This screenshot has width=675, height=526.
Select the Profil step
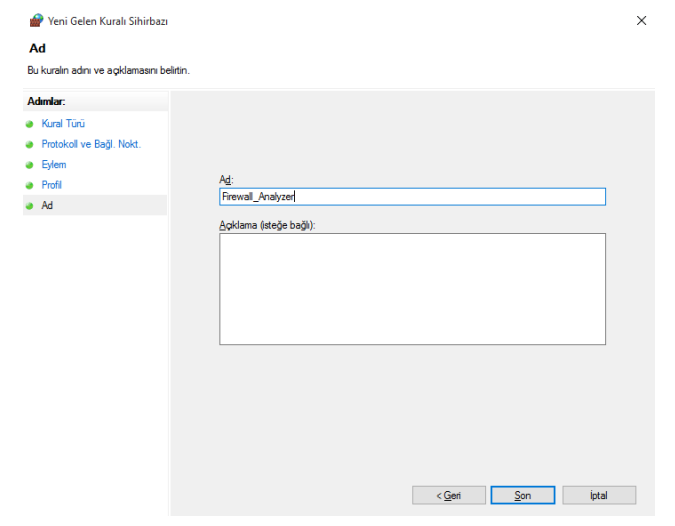(51, 185)
